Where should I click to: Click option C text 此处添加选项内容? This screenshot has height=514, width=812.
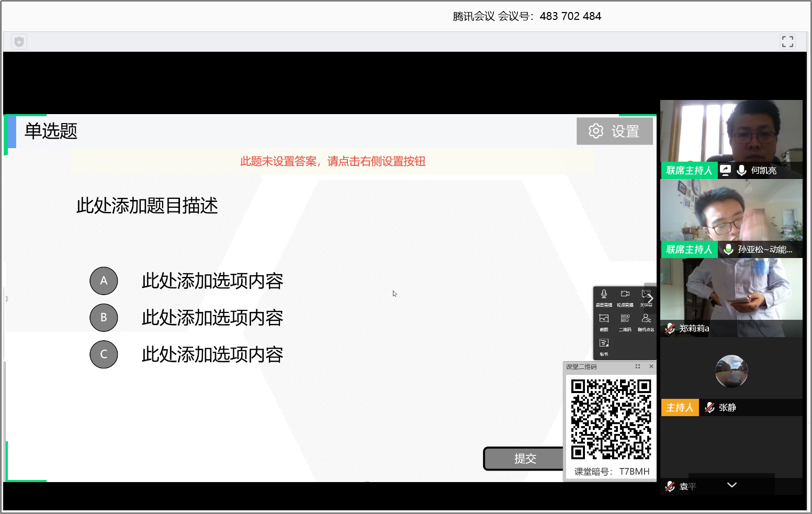pos(212,354)
